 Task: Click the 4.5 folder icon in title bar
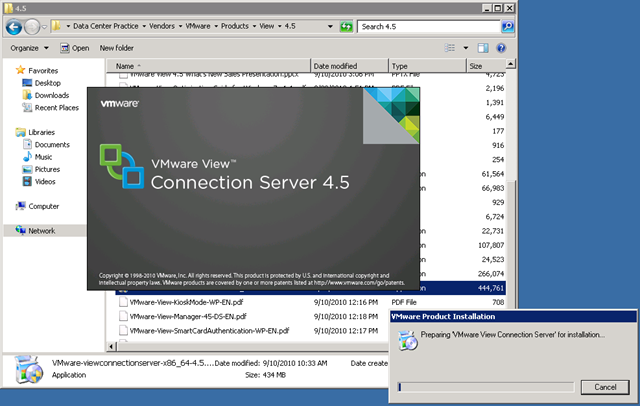(8, 8)
